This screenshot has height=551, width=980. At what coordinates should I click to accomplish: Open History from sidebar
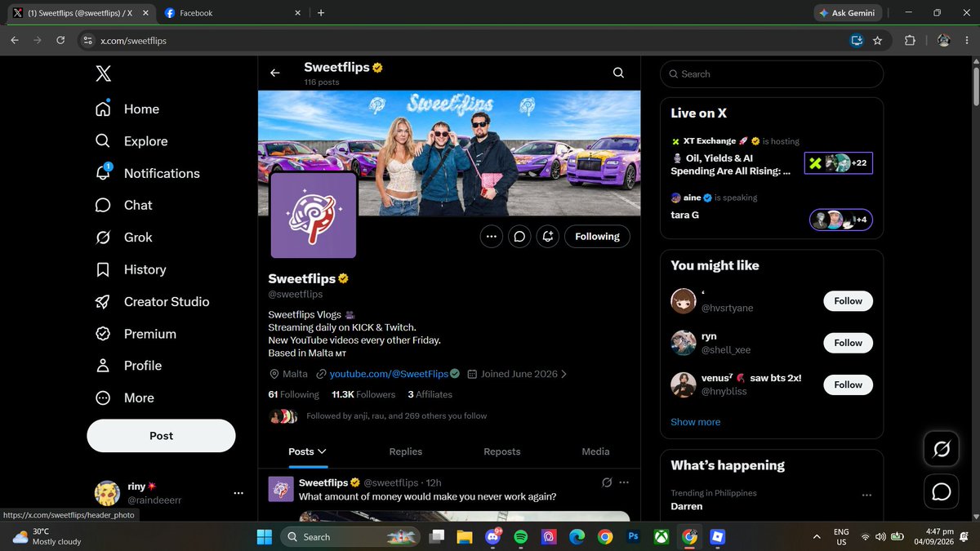(x=131, y=269)
